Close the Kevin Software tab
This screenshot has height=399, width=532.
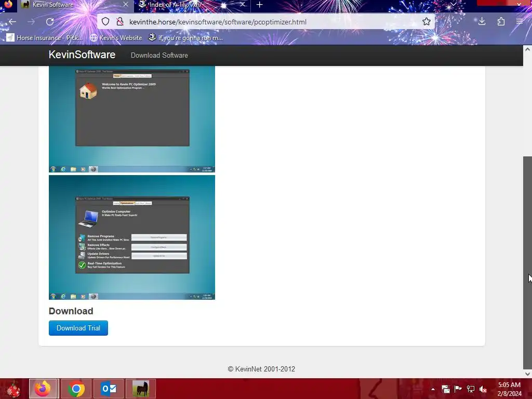126,5
